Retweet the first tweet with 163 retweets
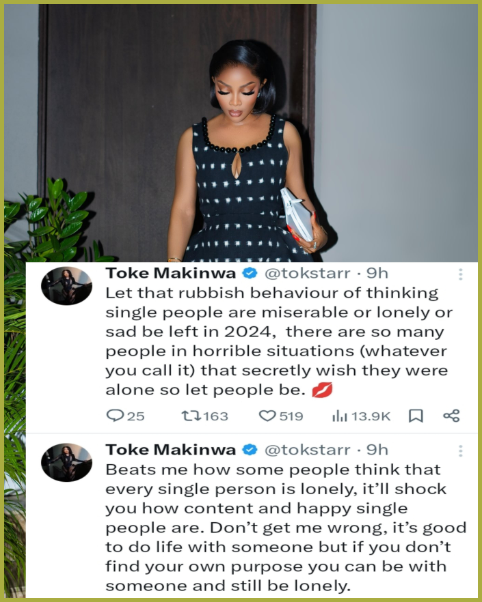482x602 pixels. (x=205, y=416)
